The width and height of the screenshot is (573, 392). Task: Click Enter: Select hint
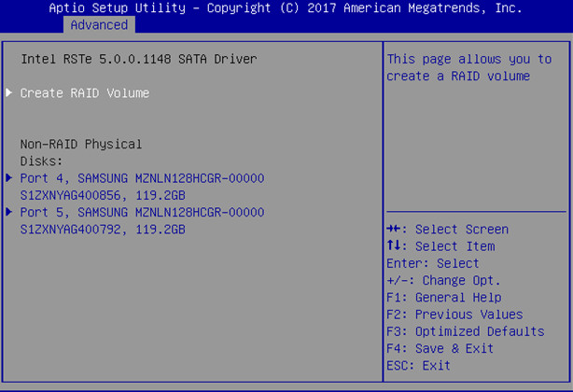click(x=433, y=263)
